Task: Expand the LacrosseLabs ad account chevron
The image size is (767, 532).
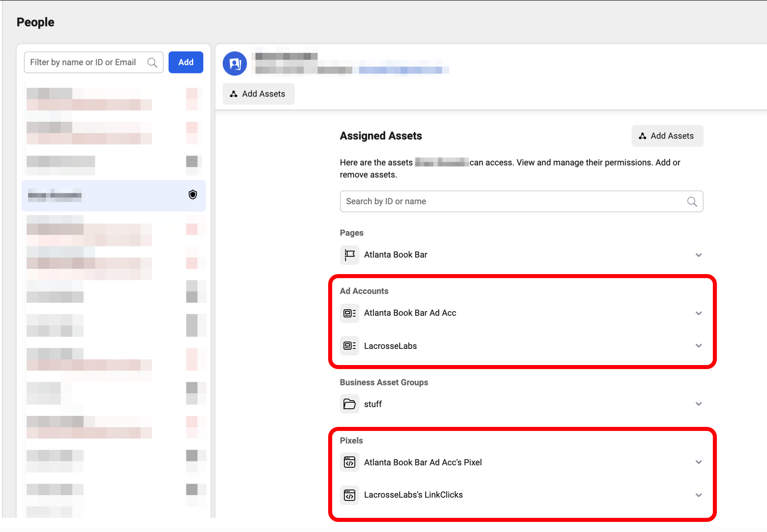Action: (698, 346)
